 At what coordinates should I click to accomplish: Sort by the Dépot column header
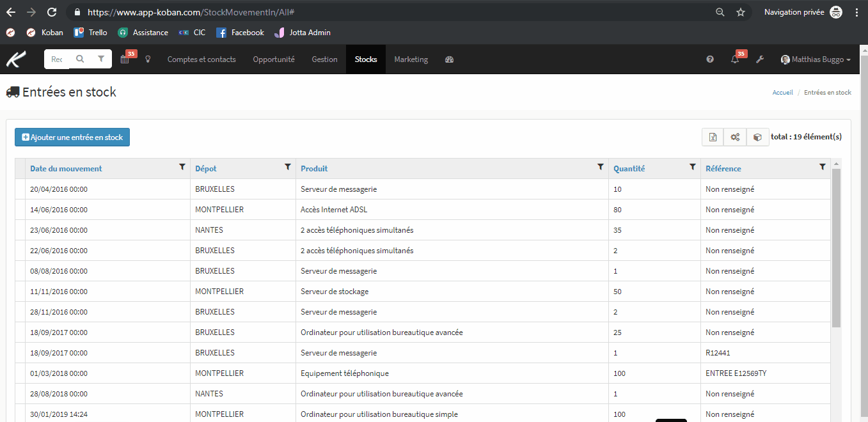(x=206, y=169)
